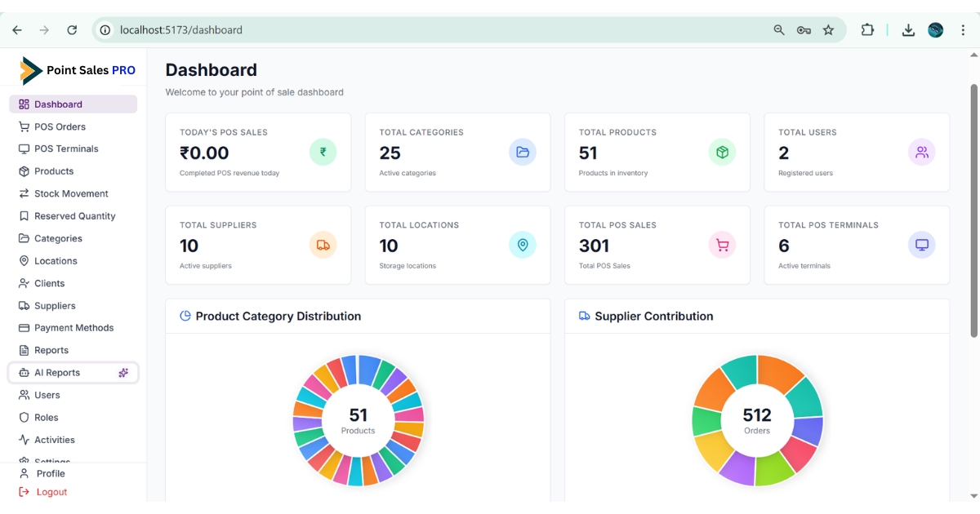Image resolution: width=980 pixels, height=514 pixels.
Task: Click the 25 Total Categories value
Action: coord(390,153)
